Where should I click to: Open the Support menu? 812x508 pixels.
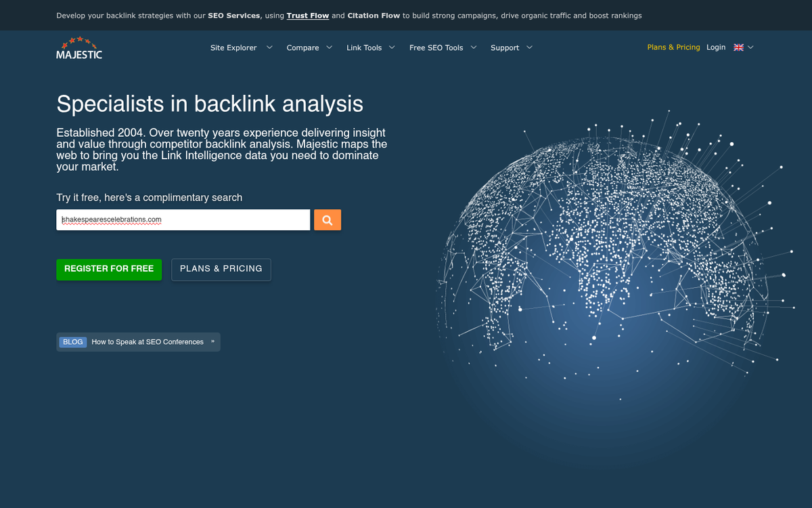pos(505,48)
